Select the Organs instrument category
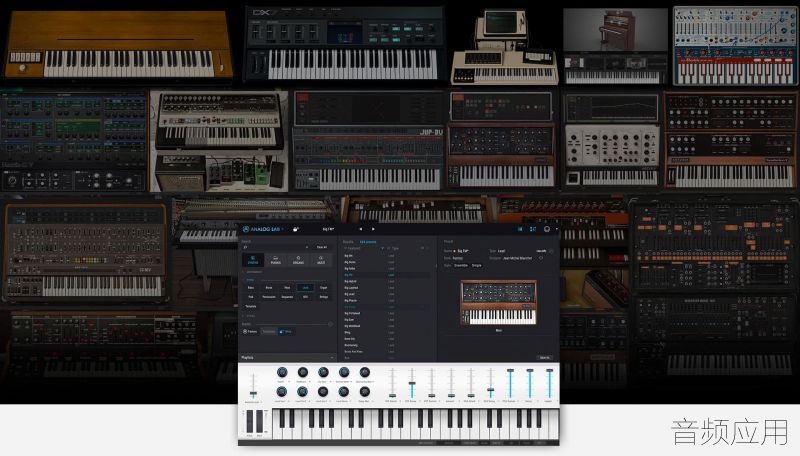The width and height of the screenshot is (800, 456). (298, 260)
